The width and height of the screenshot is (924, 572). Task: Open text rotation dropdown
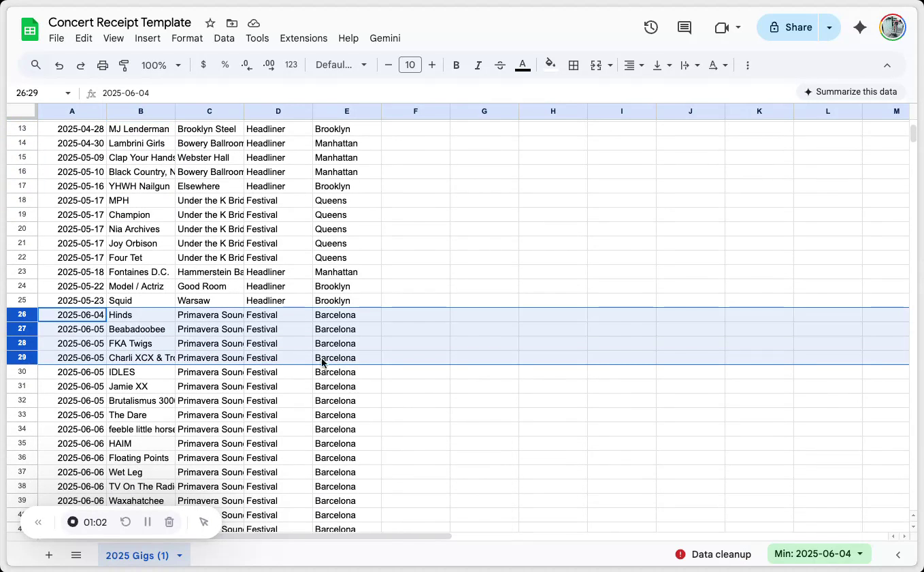[718, 65]
